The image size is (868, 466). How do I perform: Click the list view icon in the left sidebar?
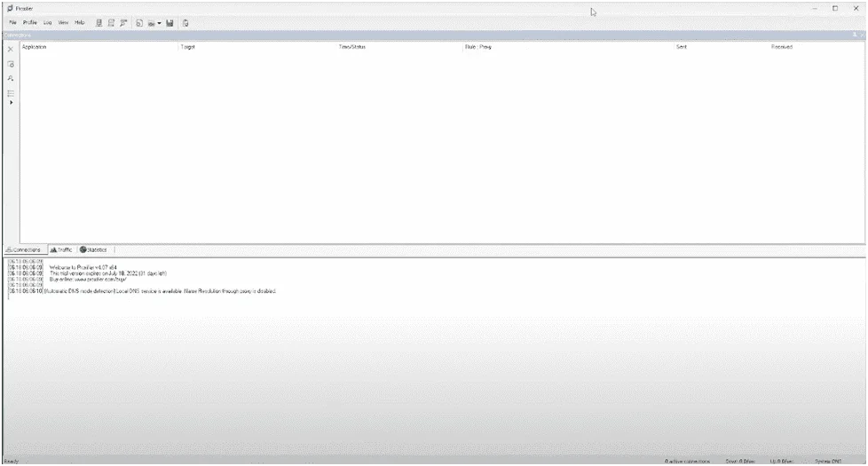(11, 93)
